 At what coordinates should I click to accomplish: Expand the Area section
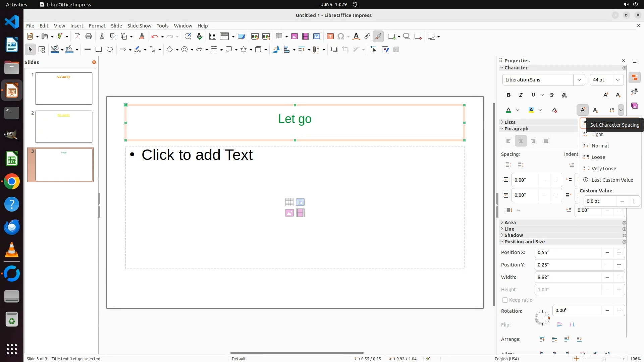[x=510, y=223]
